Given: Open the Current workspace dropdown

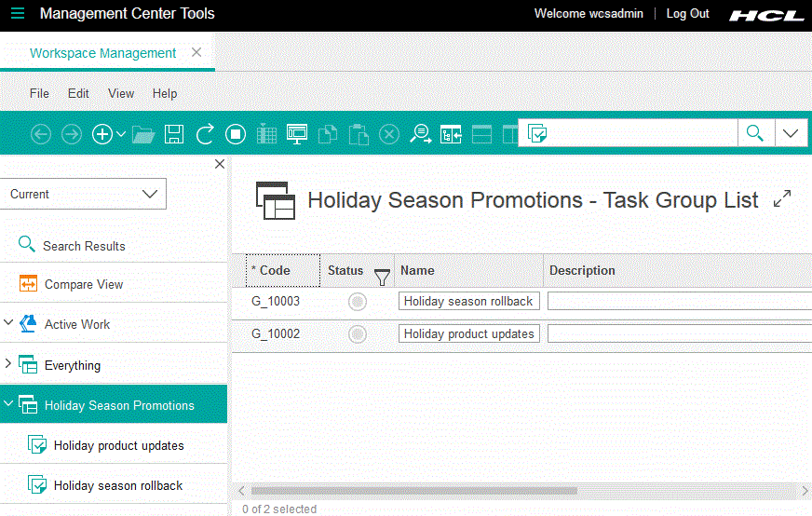Looking at the screenshot, I should click(x=83, y=194).
